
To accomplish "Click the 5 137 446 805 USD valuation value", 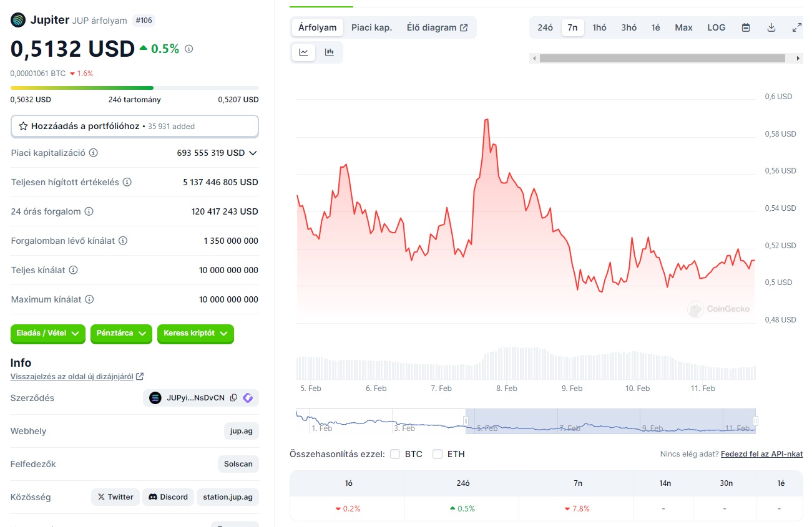I will (220, 182).
